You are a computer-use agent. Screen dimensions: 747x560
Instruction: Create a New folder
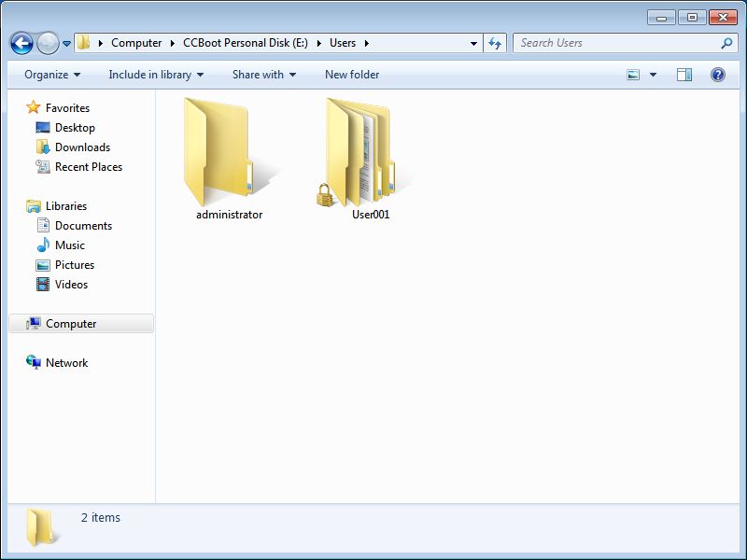(x=352, y=75)
